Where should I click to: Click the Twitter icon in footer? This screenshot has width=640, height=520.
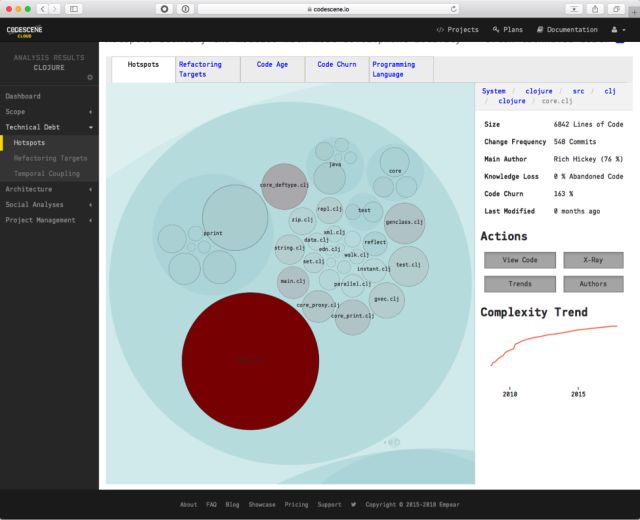[353, 504]
